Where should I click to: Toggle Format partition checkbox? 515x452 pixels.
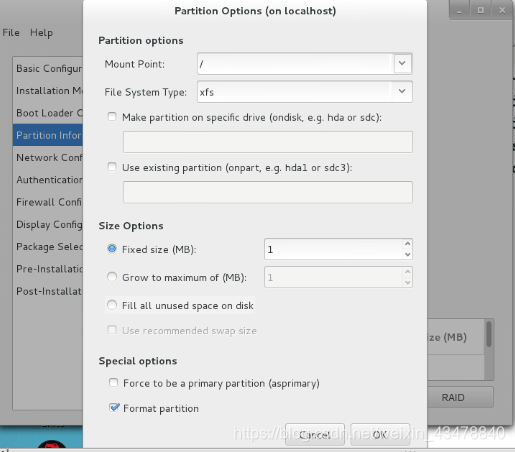(114, 407)
